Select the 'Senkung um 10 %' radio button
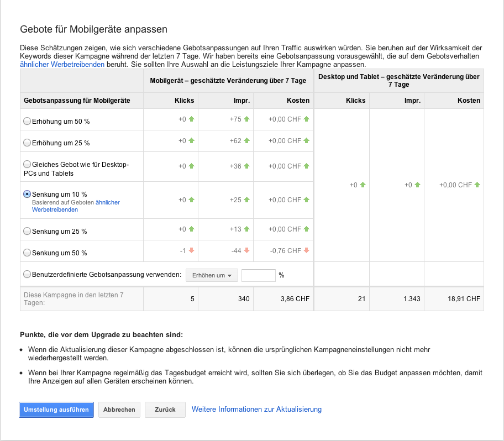504x441 pixels. click(27, 194)
